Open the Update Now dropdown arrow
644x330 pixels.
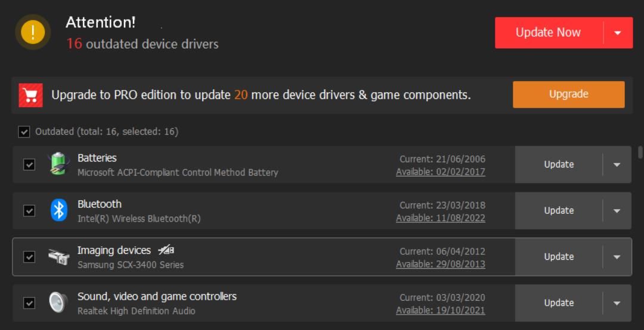(618, 33)
